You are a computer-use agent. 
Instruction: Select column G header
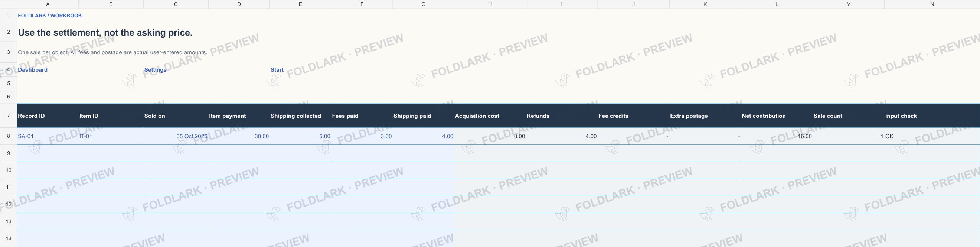424,4
